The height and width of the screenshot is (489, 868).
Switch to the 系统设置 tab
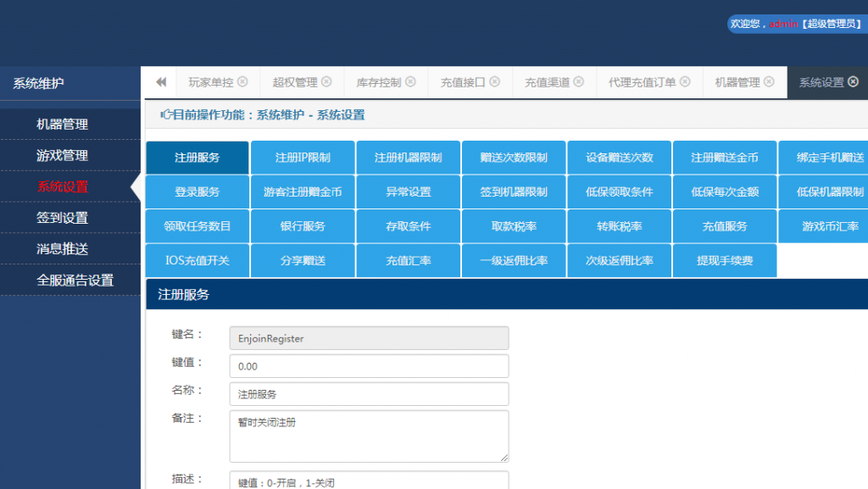(822, 82)
